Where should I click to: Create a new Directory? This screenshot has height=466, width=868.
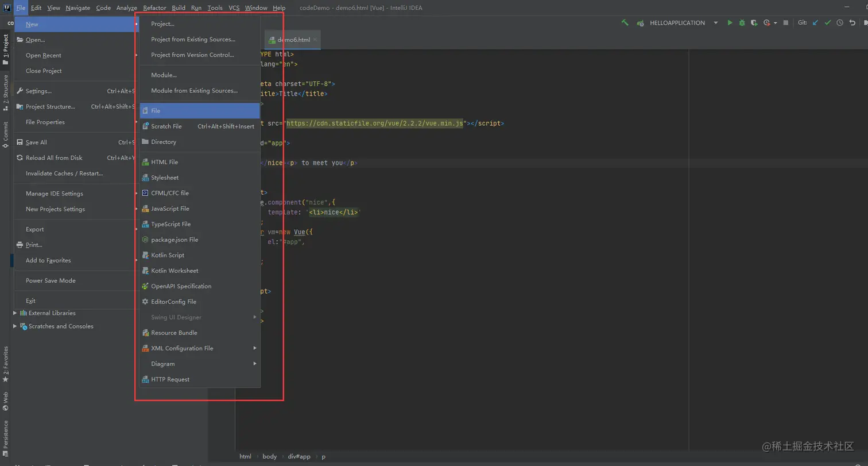(x=200, y=142)
